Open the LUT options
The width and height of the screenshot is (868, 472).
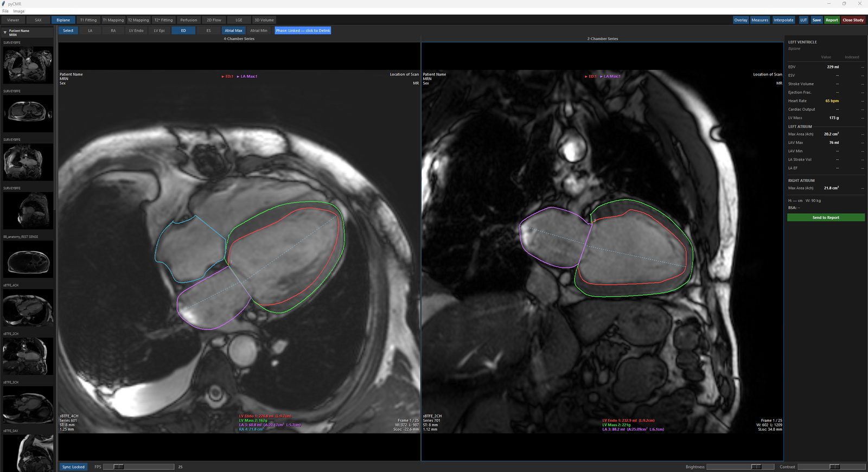click(x=803, y=20)
